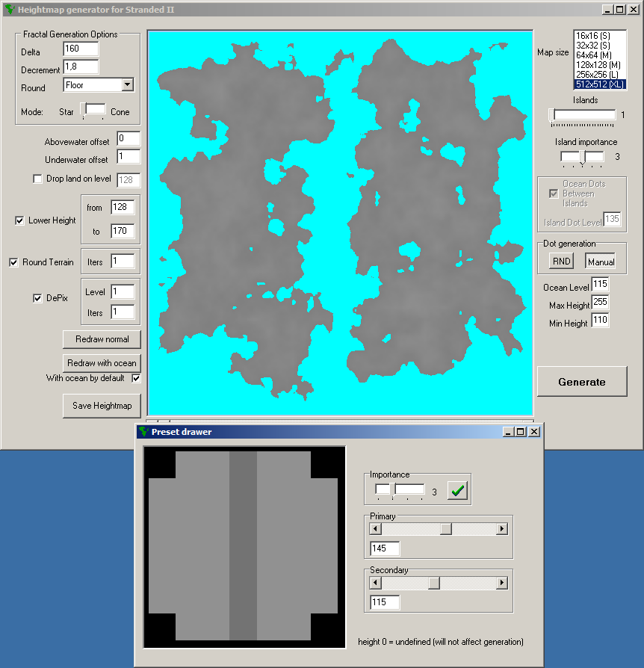Click the Star/Cone mode slider

tap(93, 111)
